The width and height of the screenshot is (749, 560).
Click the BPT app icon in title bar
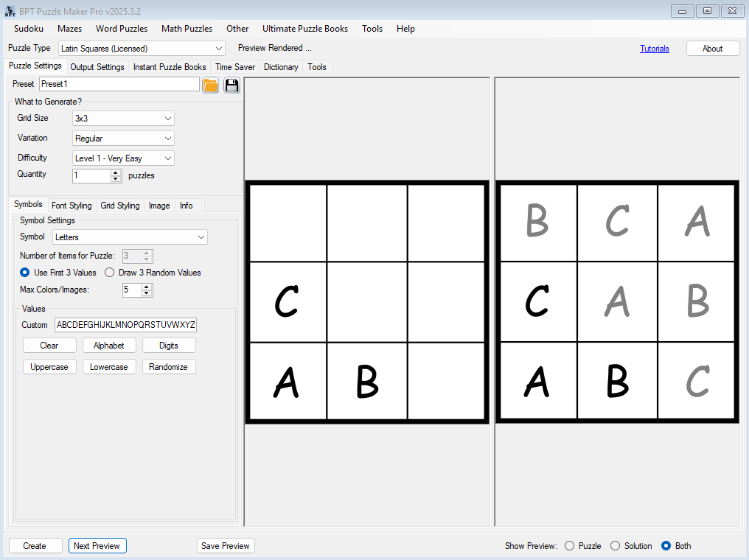point(10,10)
